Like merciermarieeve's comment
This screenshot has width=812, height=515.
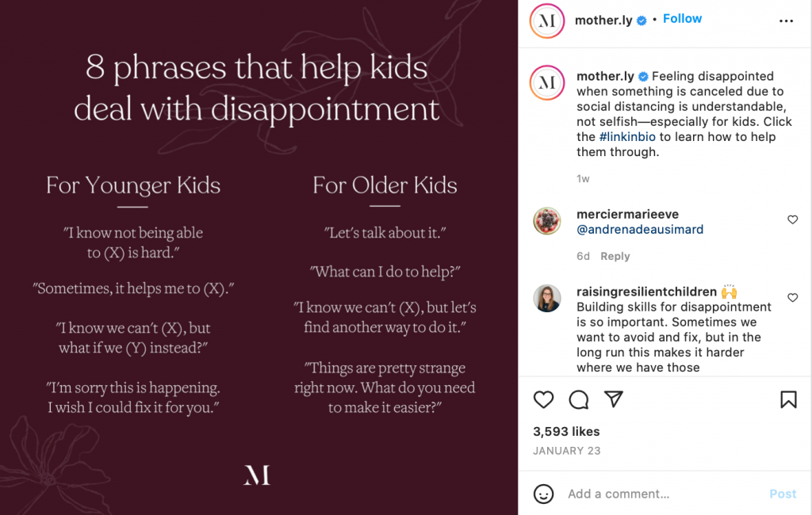click(792, 219)
